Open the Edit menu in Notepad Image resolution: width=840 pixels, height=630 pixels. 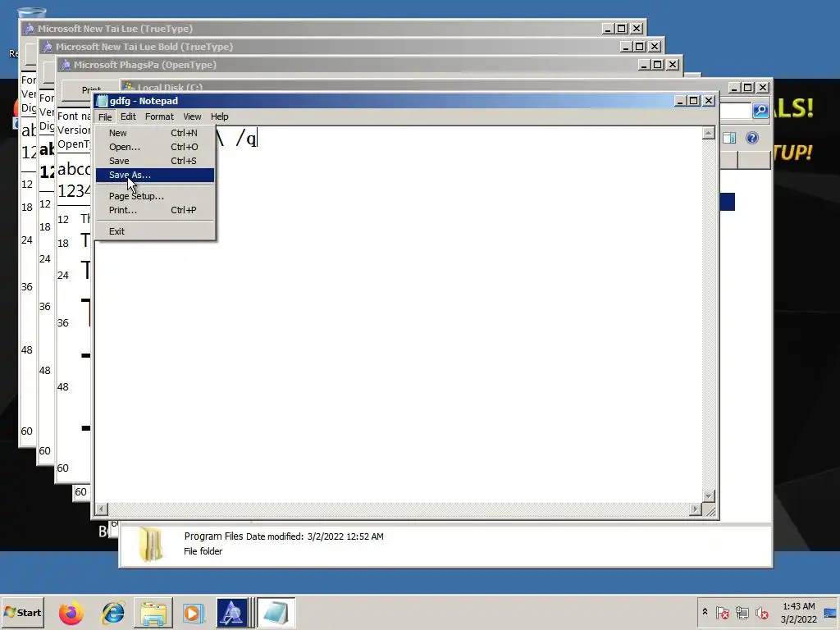tap(128, 116)
